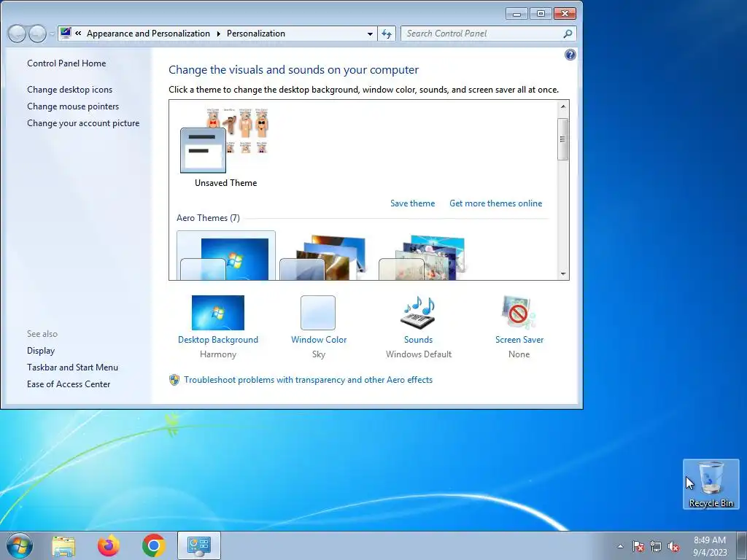The width and height of the screenshot is (747, 560).
Task: Click the Action Center flag tray icon
Action: pyautogui.click(x=638, y=546)
